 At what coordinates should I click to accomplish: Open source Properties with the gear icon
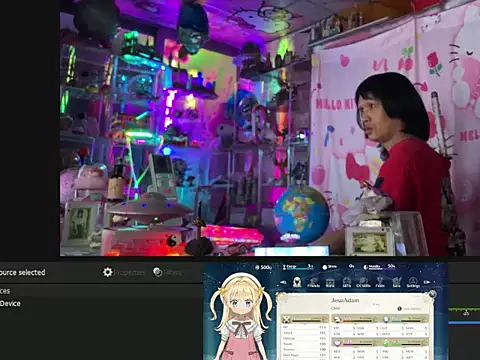click(124, 272)
